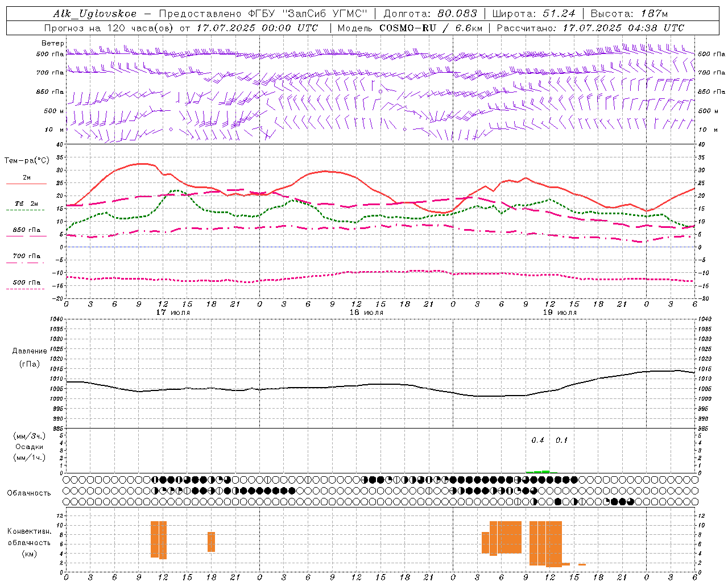Click the "Широта: 51.24" latitude value
This screenshot has width=728, height=582.
click(533, 14)
